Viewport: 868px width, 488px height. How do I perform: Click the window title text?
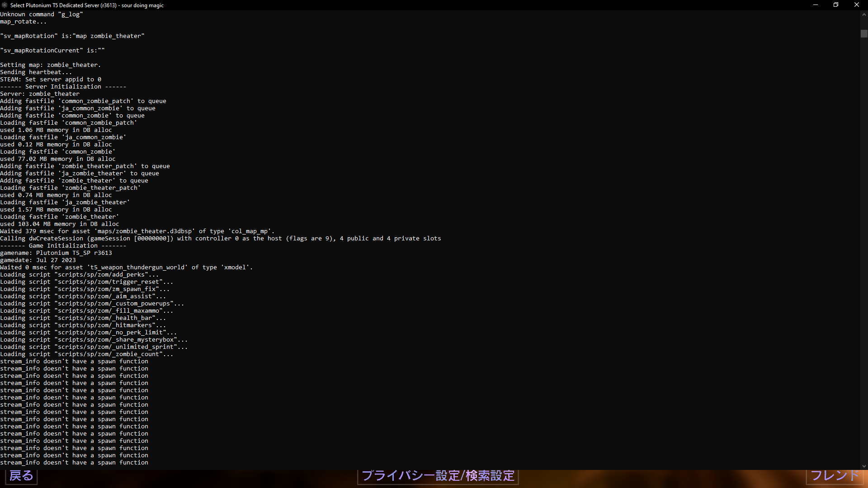point(87,5)
